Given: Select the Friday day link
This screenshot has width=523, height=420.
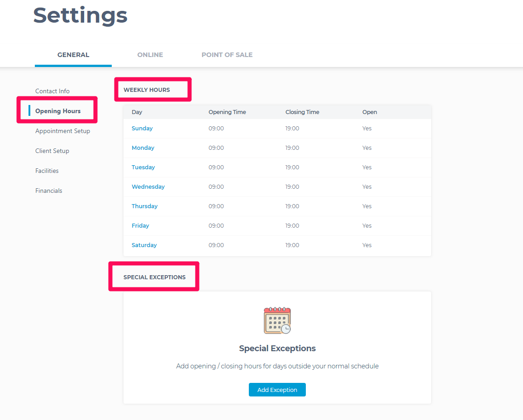Looking at the screenshot, I should [x=140, y=226].
